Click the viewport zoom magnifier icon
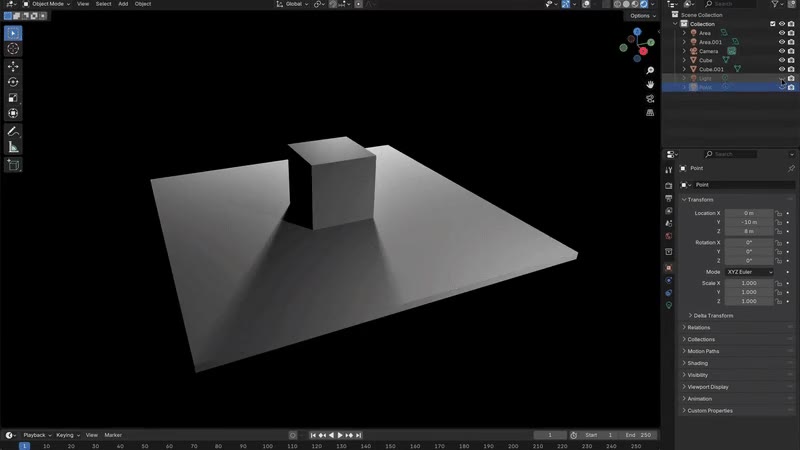 point(650,70)
